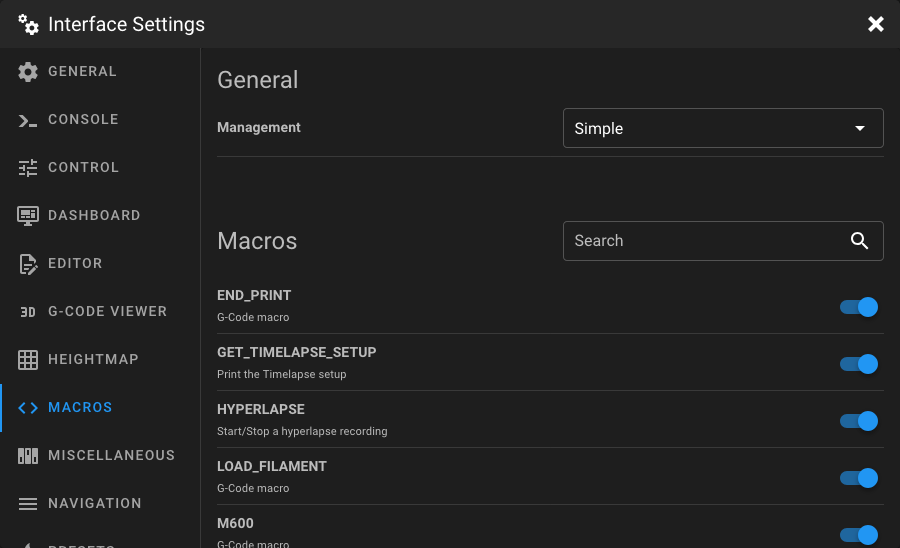Click the Interface Settings gears icon
This screenshot has height=548, width=900.
[x=28, y=25]
